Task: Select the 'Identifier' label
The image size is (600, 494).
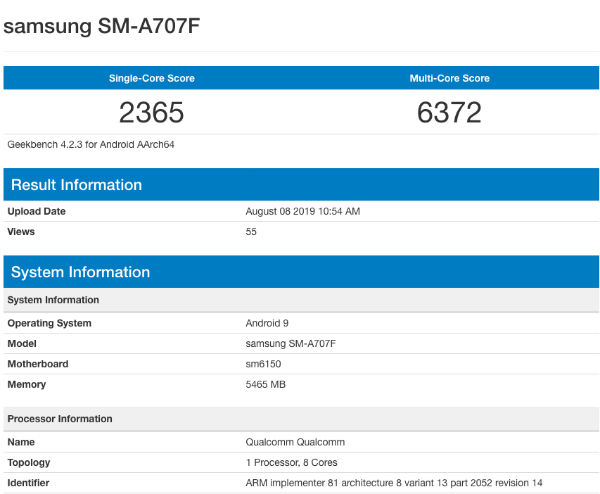Action: click(28, 483)
